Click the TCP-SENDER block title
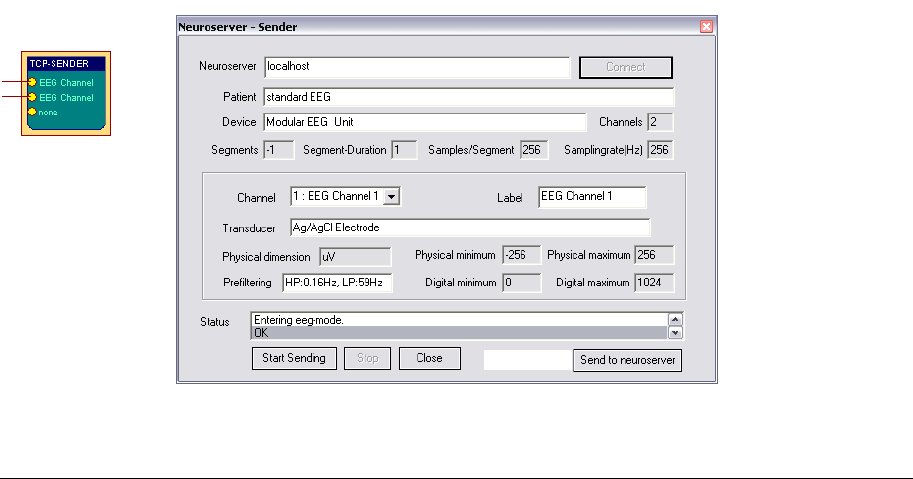 point(66,63)
